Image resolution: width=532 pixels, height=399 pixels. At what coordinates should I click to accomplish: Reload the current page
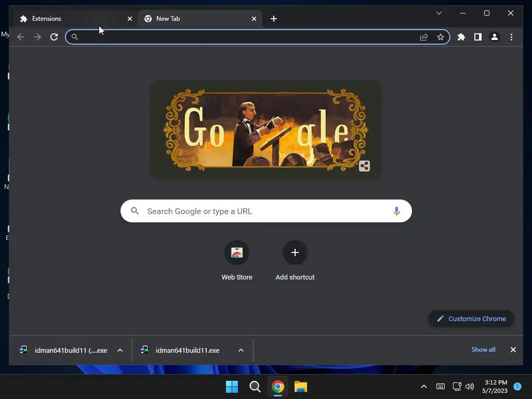[x=54, y=37]
